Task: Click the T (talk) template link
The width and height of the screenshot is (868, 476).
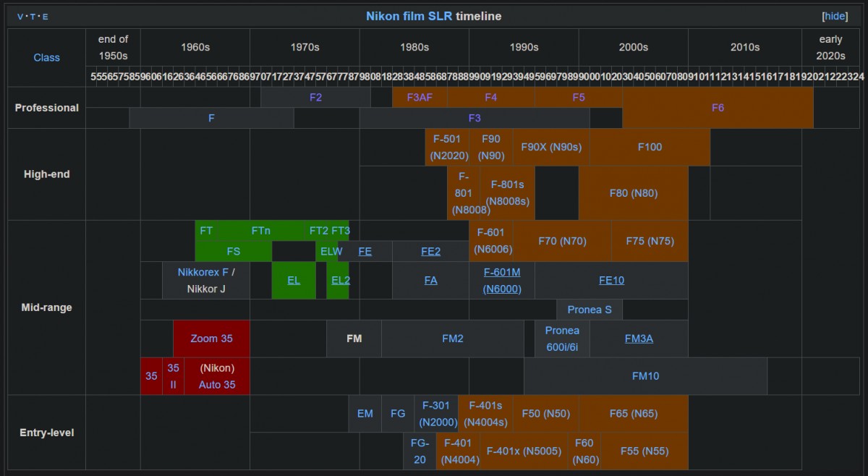Action: (33, 16)
